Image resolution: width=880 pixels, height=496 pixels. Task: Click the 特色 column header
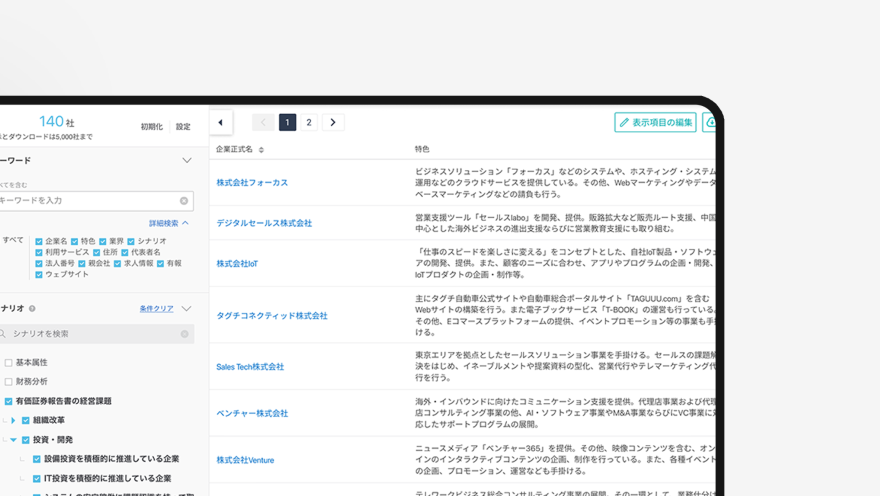[422, 149]
